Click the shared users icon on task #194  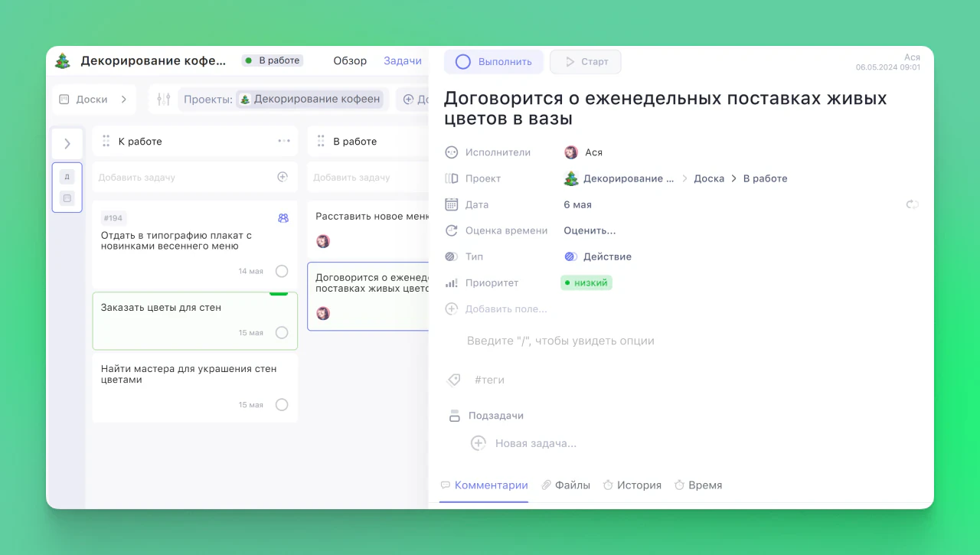tap(283, 218)
